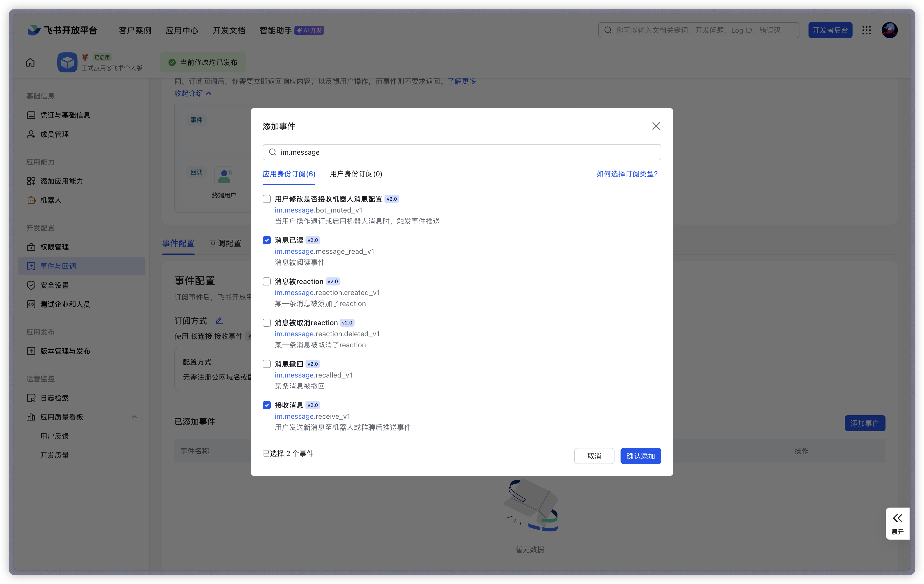Check the 消息撤回 event checkbox

[x=267, y=364]
